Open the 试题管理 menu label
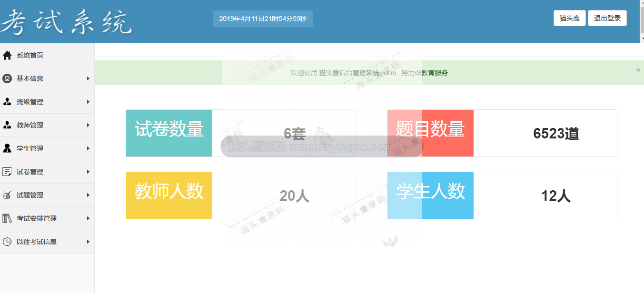644x293 pixels. pos(30,195)
